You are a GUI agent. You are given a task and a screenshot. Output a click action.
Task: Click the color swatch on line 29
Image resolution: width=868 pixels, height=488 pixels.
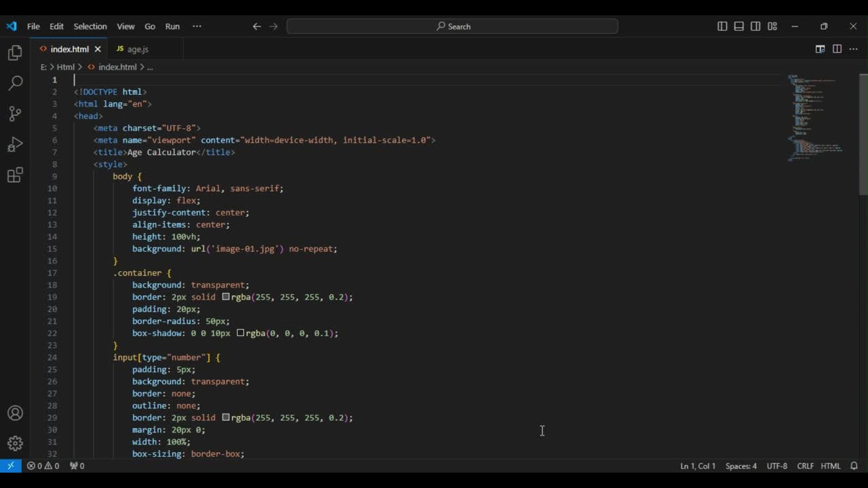(226, 418)
